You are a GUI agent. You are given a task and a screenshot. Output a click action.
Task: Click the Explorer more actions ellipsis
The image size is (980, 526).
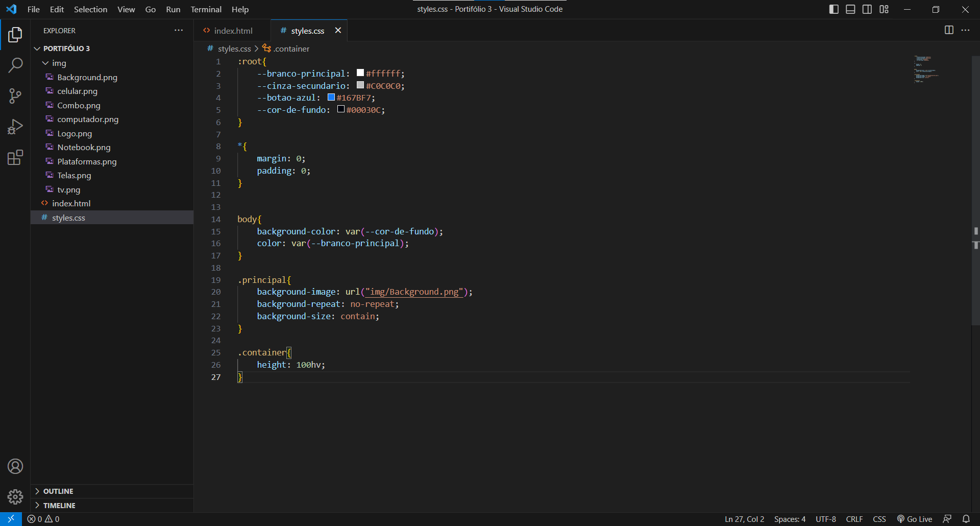coord(179,31)
